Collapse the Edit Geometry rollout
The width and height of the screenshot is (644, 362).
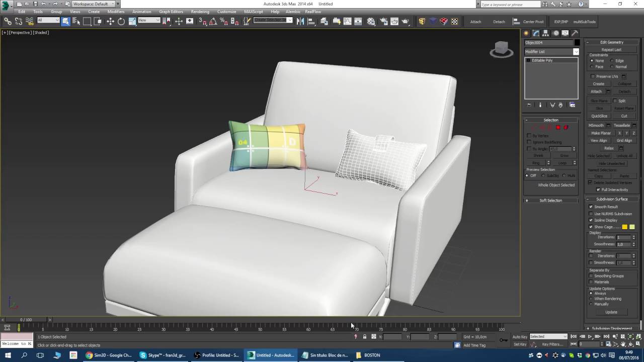612,42
